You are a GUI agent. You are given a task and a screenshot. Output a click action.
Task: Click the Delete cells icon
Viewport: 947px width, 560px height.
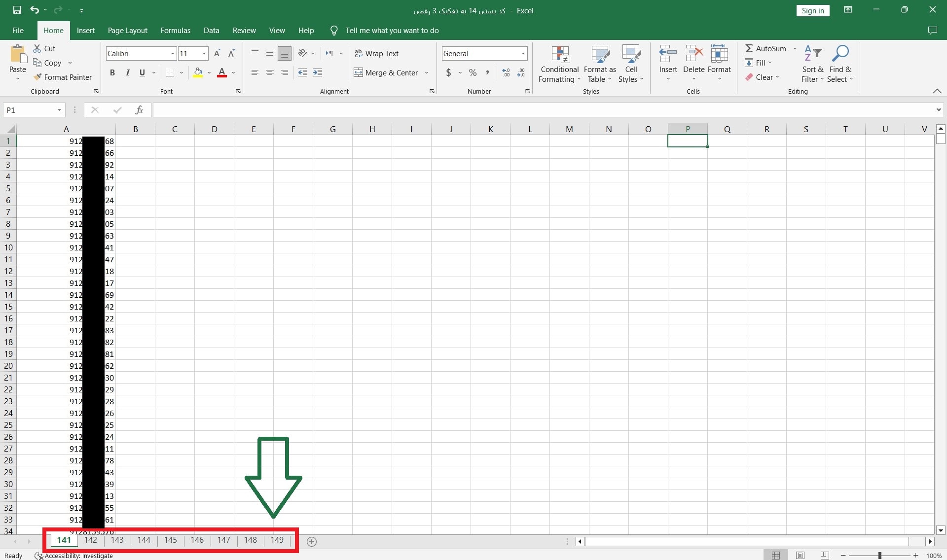click(x=693, y=54)
